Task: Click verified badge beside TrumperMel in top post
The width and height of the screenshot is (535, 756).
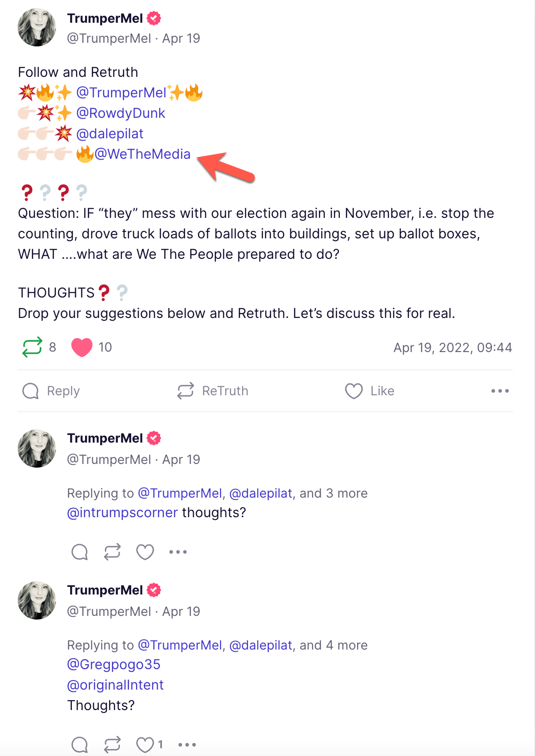Action: point(154,18)
